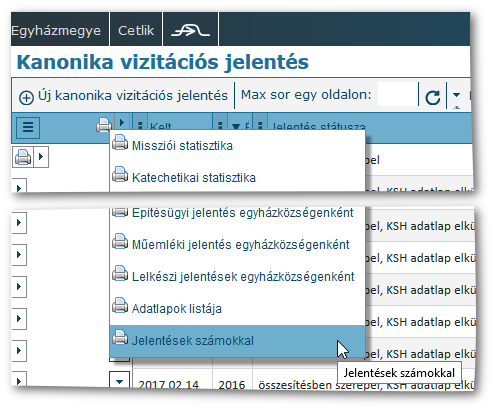This screenshot has height=411, width=495.
Task: Expand the arrow next to header printer
Action: pos(121,123)
